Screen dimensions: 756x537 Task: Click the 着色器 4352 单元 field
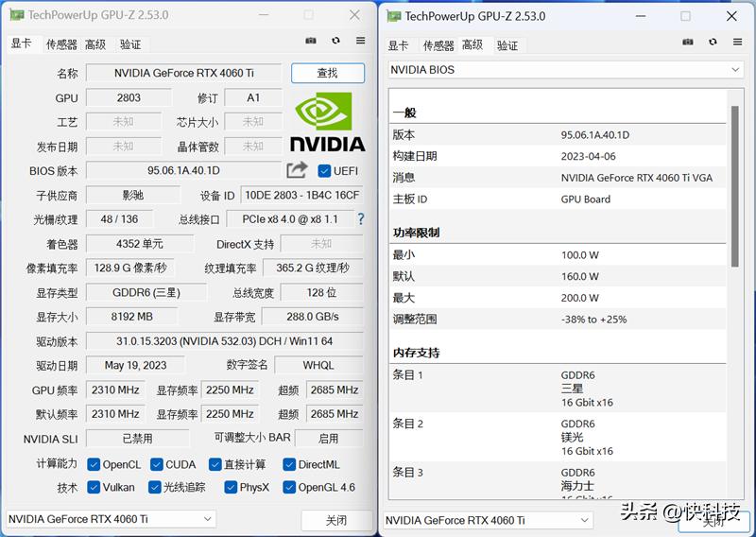click(x=140, y=244)
